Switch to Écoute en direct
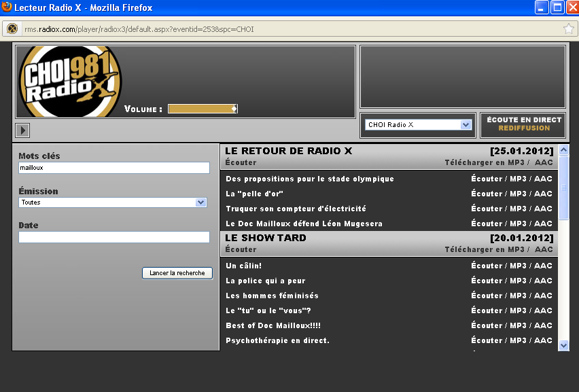 pos(524,120)
